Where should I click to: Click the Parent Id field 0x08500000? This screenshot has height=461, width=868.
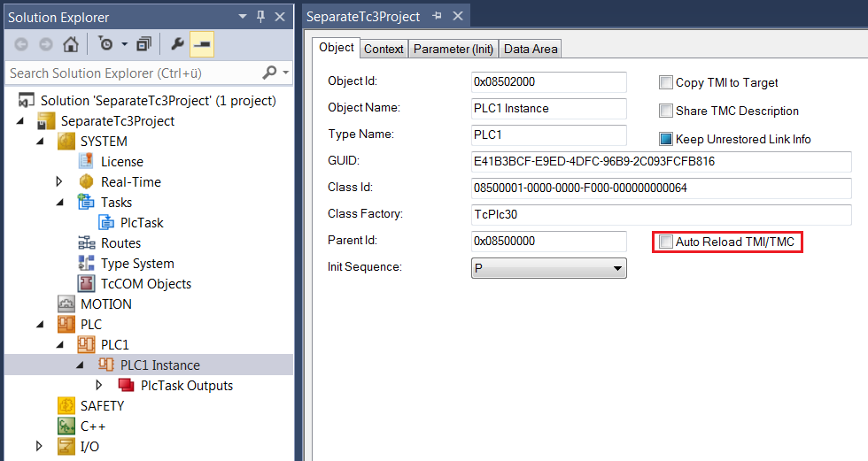[x=548, y=241]
